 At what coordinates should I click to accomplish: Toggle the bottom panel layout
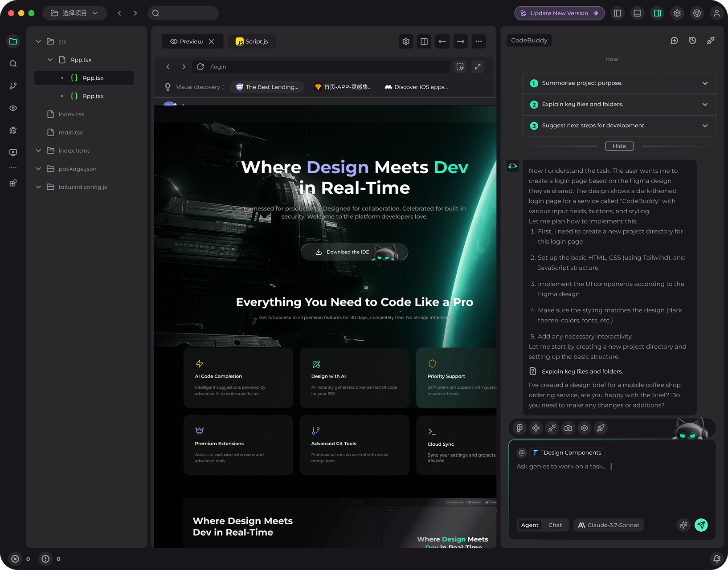637,13
